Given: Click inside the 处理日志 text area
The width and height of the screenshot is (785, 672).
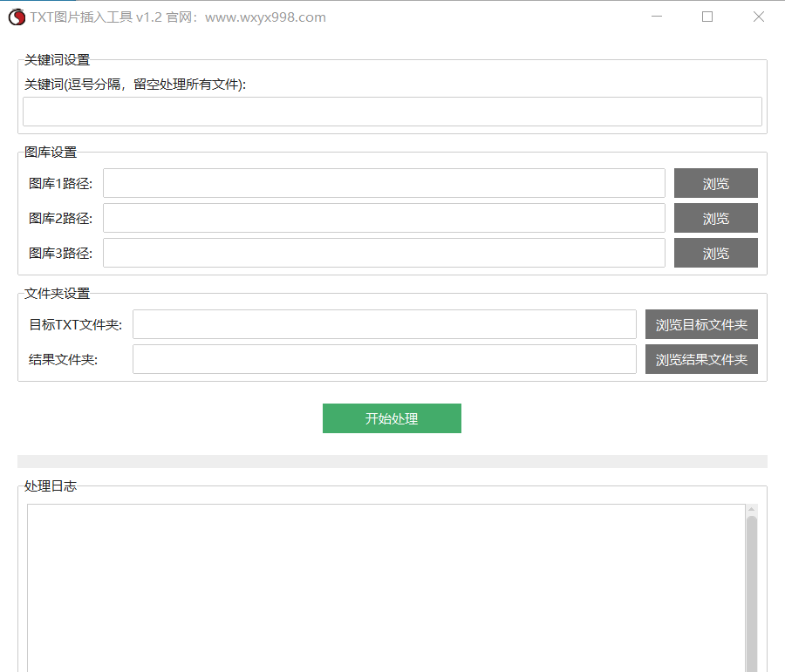Looking at the screenshot, I should click(x=384, y=584).
